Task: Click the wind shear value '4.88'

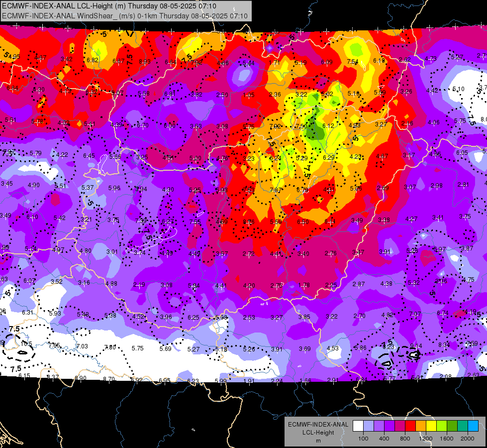Action: point(111,284)
